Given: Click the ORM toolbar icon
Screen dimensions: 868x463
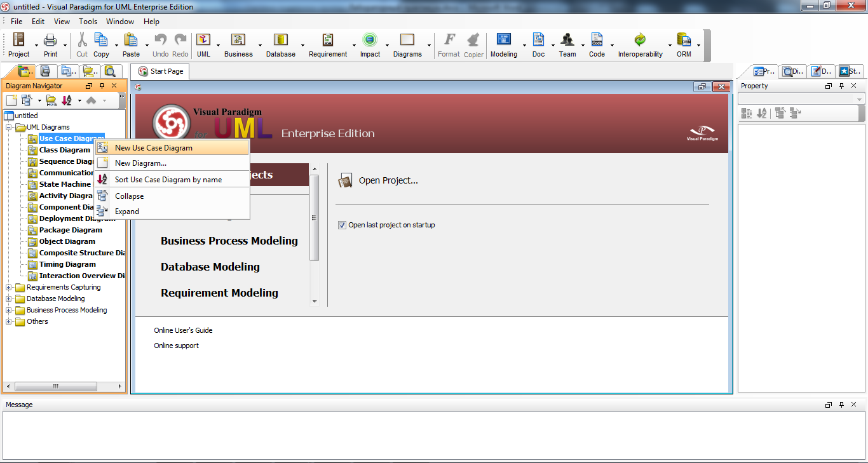Looking at the screenshot, I should [684, 40].
